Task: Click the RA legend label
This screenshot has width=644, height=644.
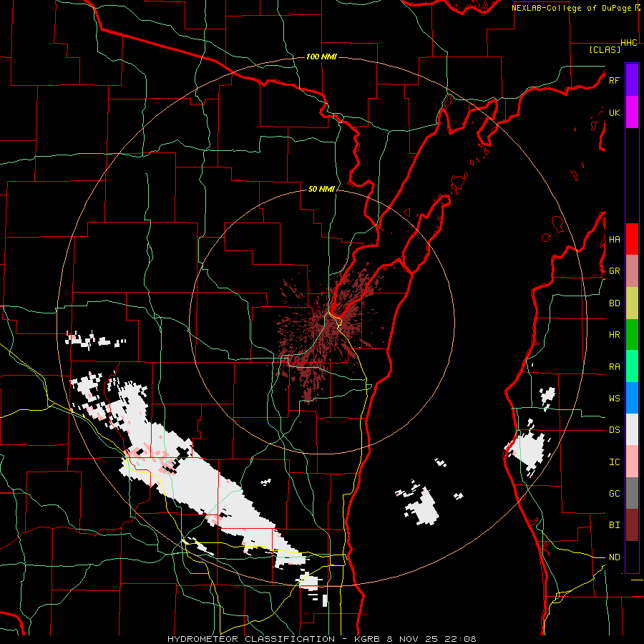Action: (614, 367)
